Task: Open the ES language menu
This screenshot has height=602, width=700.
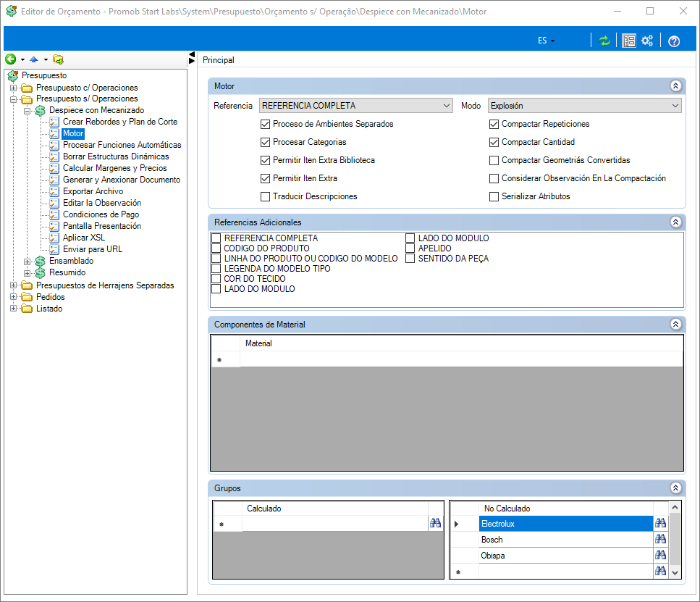Action: (546, 41)
